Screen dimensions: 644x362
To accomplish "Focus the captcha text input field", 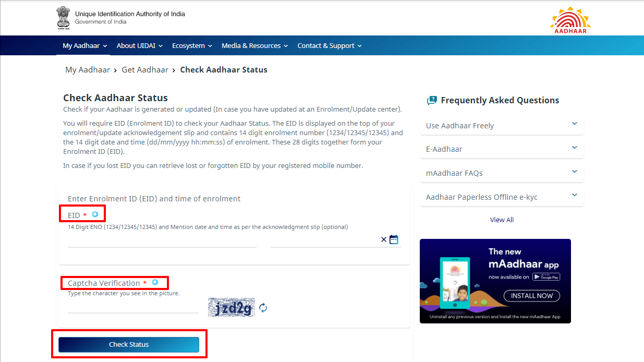I will 133,307.
